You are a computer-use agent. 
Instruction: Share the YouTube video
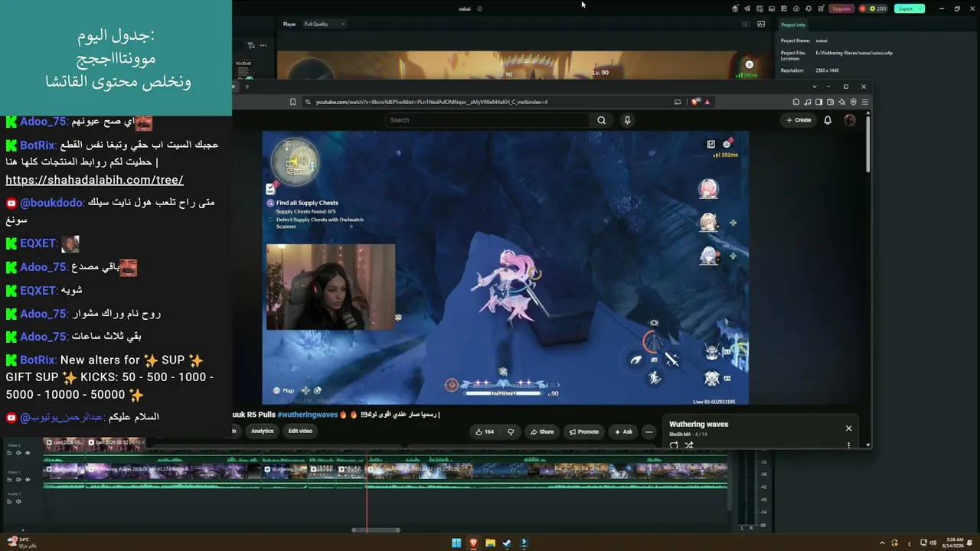coord(541,432)
